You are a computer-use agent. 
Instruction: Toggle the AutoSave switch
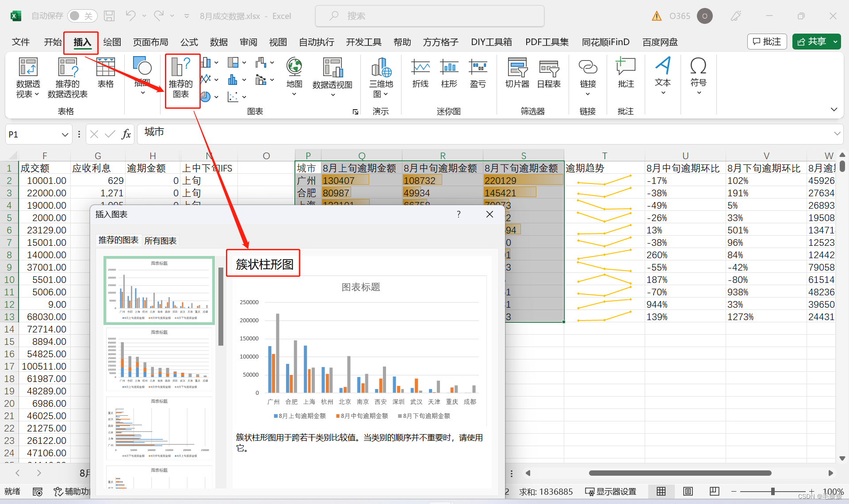82,16
